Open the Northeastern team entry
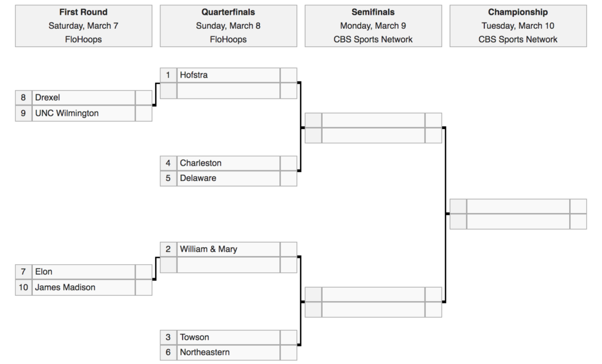The width and height of the screenshot is (602, 364). (205, 353)
